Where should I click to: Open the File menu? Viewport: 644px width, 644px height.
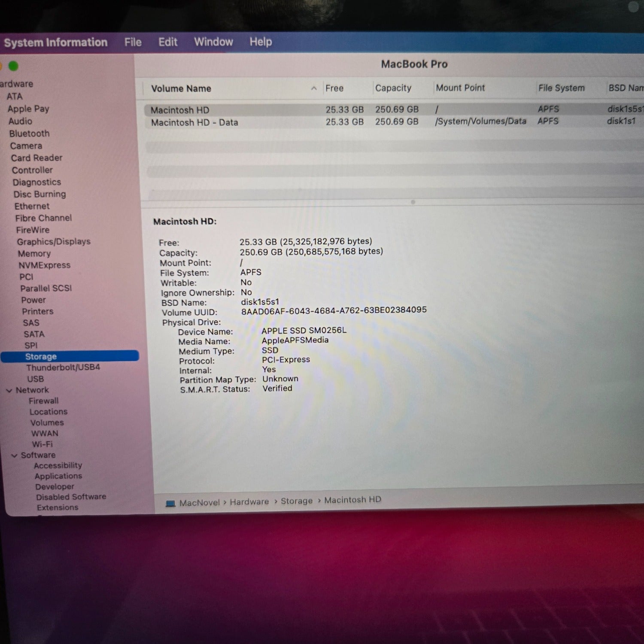133,42
